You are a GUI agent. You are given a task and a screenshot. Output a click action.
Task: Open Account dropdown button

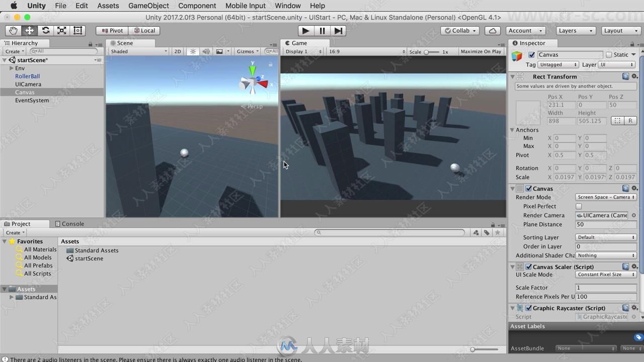click(x=525, y=31)
